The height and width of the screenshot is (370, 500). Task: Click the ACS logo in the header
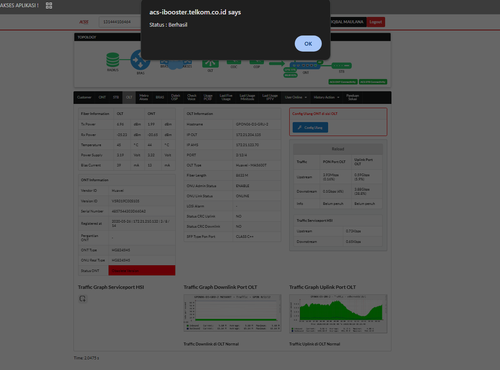tap(84, 22)
